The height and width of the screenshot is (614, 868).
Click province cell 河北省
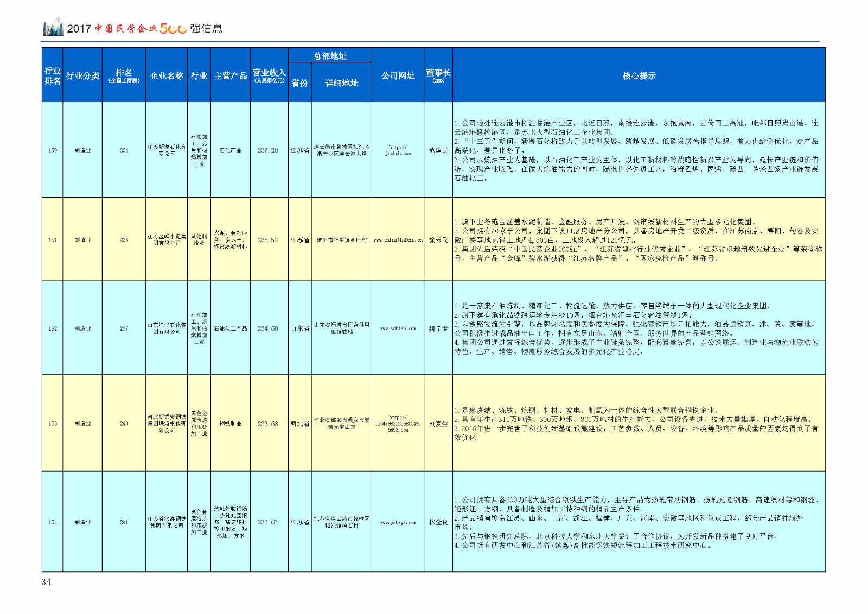click(x=299, y=423)
